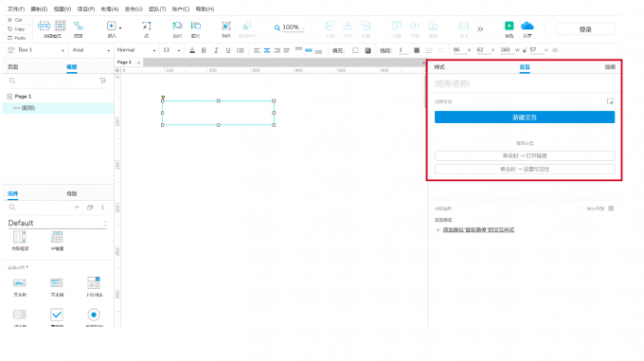Toggle bullet list formatting

click(x=241, y=50)
